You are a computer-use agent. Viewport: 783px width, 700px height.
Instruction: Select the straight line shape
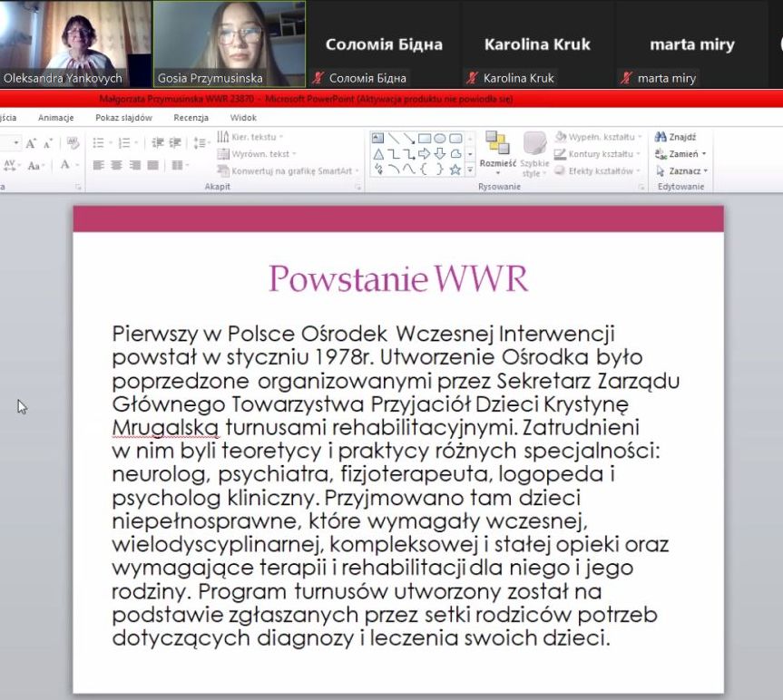point(394,138)
